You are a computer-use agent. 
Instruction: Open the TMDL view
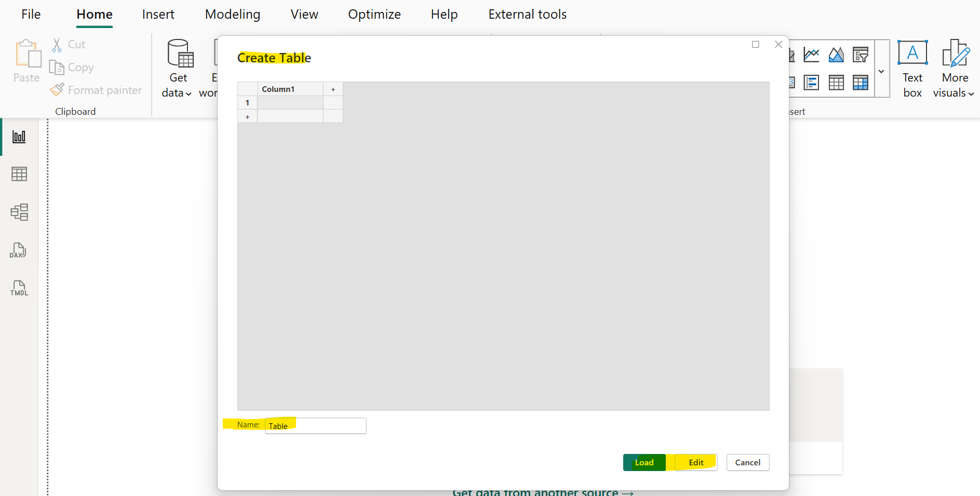pos(19,288)
